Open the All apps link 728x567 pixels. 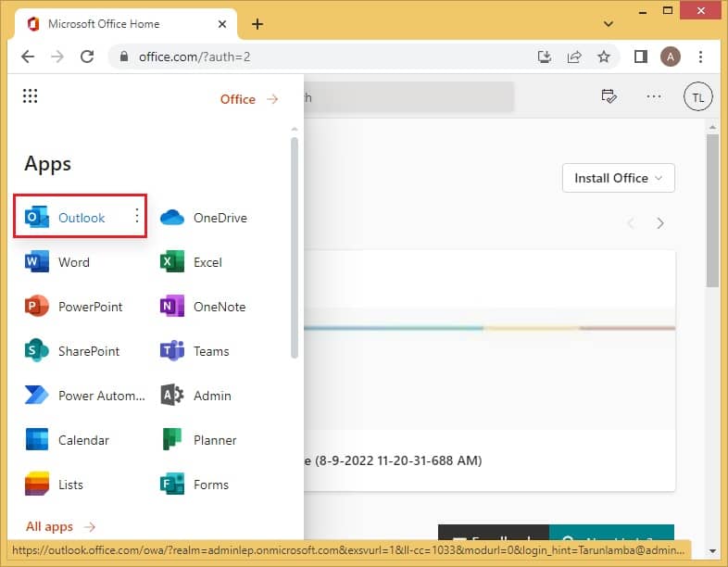(x=61, y=526)
